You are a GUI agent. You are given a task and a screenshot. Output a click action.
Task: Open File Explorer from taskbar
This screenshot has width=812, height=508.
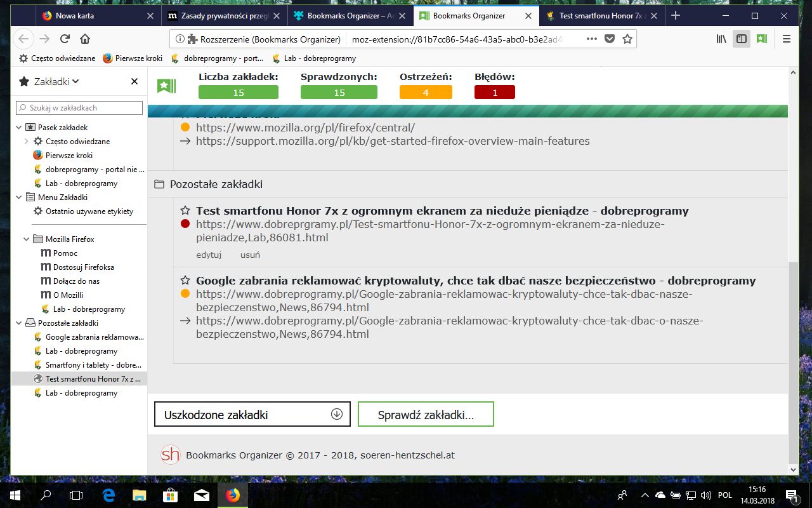tap(140, 495)
